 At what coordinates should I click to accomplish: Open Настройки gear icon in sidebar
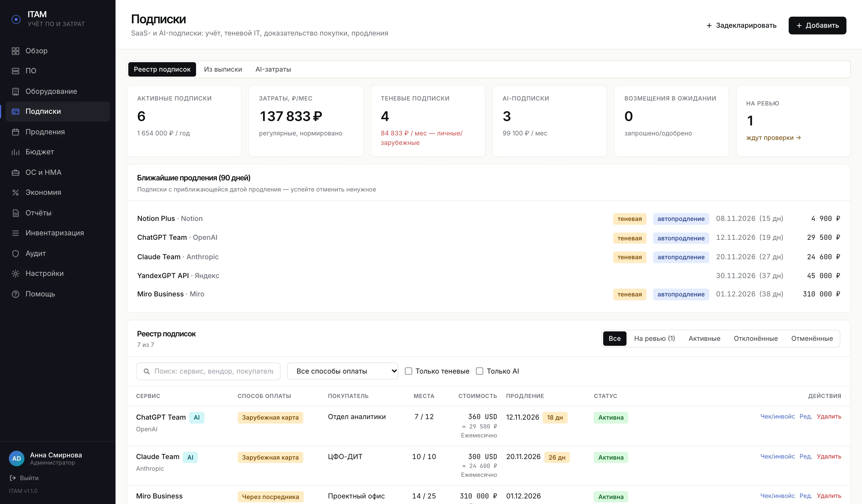[15, 274]
